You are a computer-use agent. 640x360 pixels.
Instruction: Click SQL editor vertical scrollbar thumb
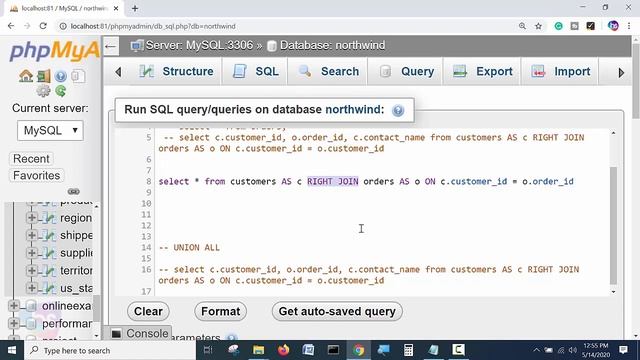pyautogui.click(x=613, y=225)
